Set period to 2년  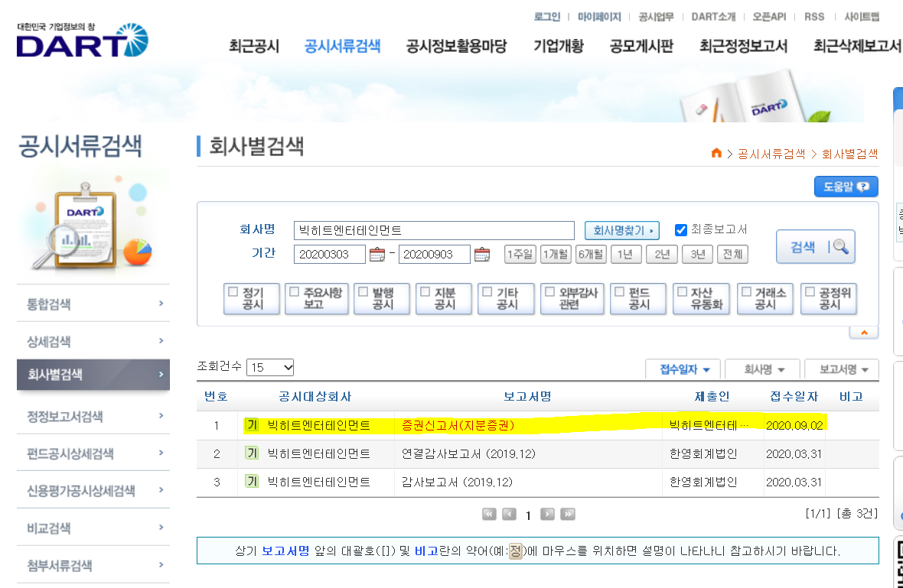tap(662, 255)
